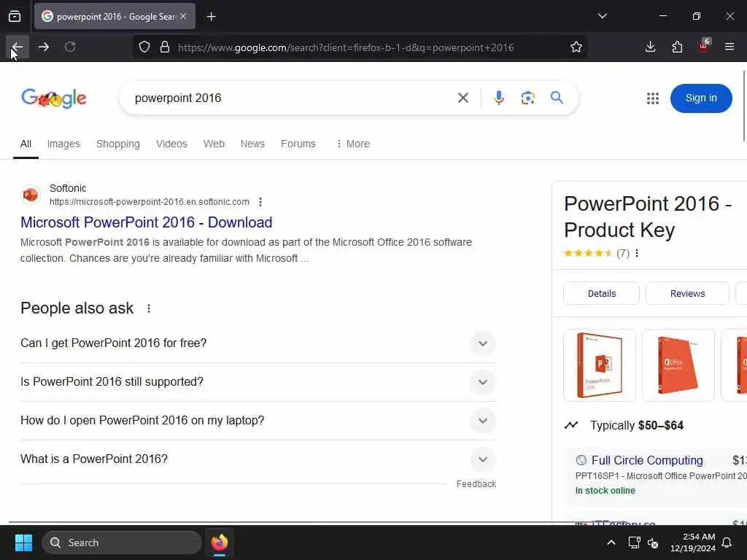Viewport: 747px width, 560px height.
Task: Open the Firefox hamburger application menu
Action: pyautogui.click(x=729, y=47)
